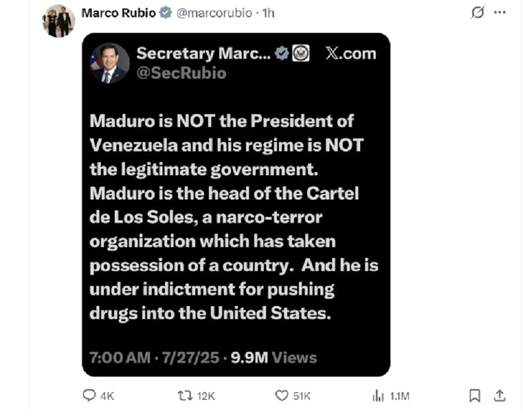The width and height of the screenshot is (523, 420).
Task: Click the 1h post timestamp
Action: coord(268,13)
